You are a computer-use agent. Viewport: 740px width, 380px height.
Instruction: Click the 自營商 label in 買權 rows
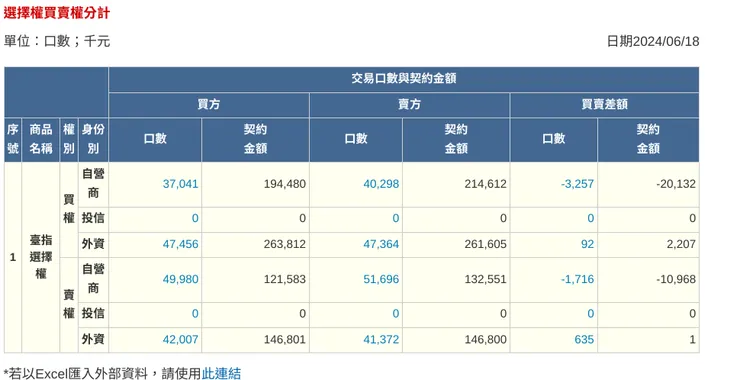(x=93, y=184)
